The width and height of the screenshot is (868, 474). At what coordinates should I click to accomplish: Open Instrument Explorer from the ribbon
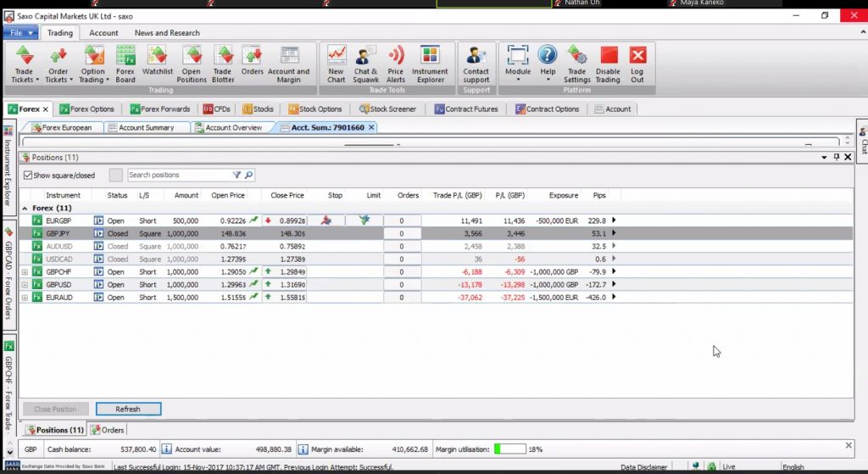point(430,64)
